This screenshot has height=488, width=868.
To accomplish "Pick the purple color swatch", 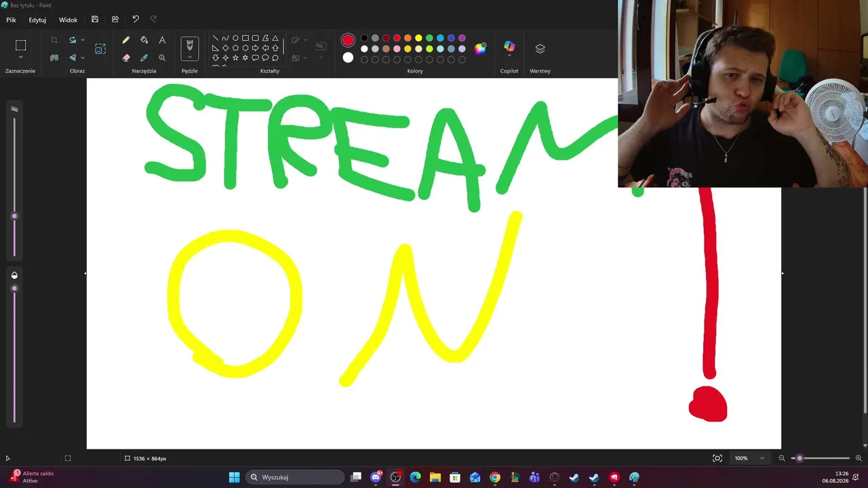I will click(x=462, y=38).
